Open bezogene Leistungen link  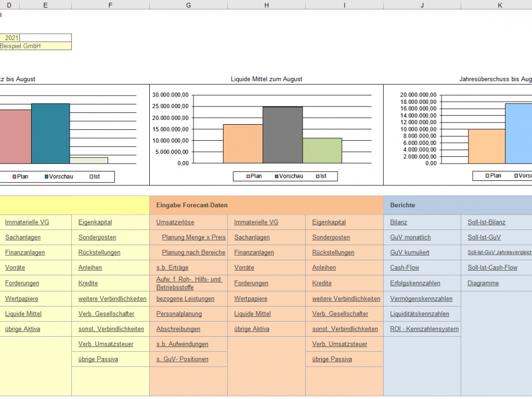coord(185,299)
